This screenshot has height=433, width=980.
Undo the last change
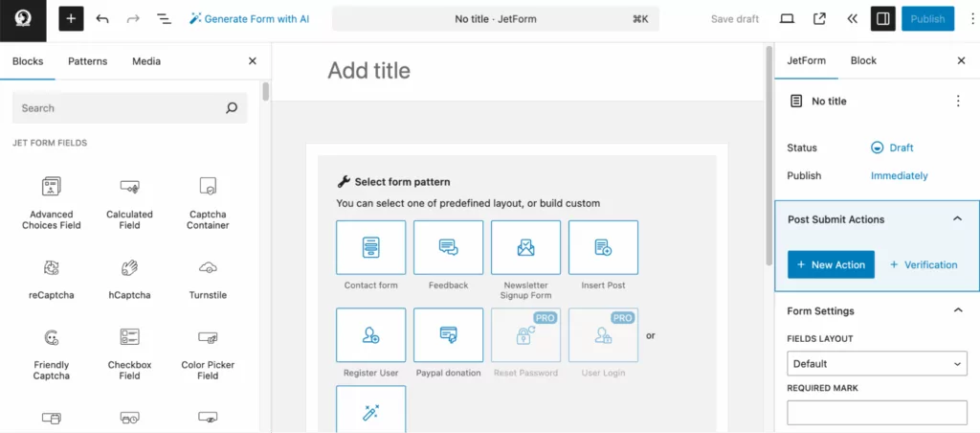[x=102, y=19]
